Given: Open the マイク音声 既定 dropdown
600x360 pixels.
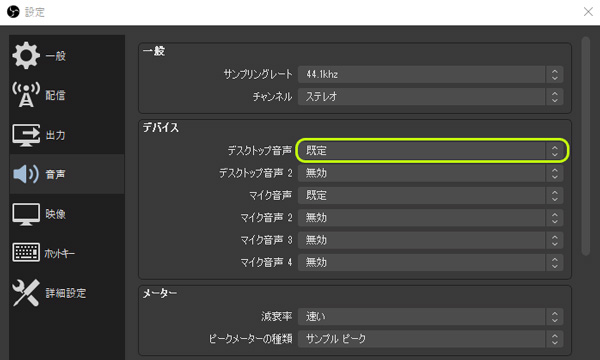Looking at the screenshot, I should (x=430, y=195).
